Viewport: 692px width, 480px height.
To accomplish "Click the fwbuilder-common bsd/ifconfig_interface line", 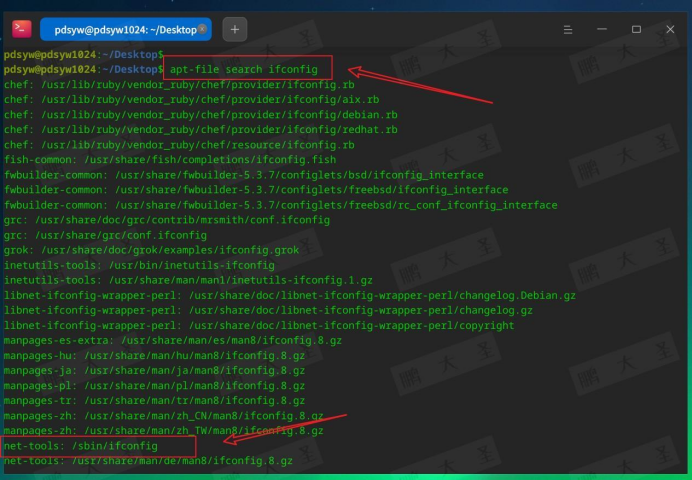I will tap(244, 175).
